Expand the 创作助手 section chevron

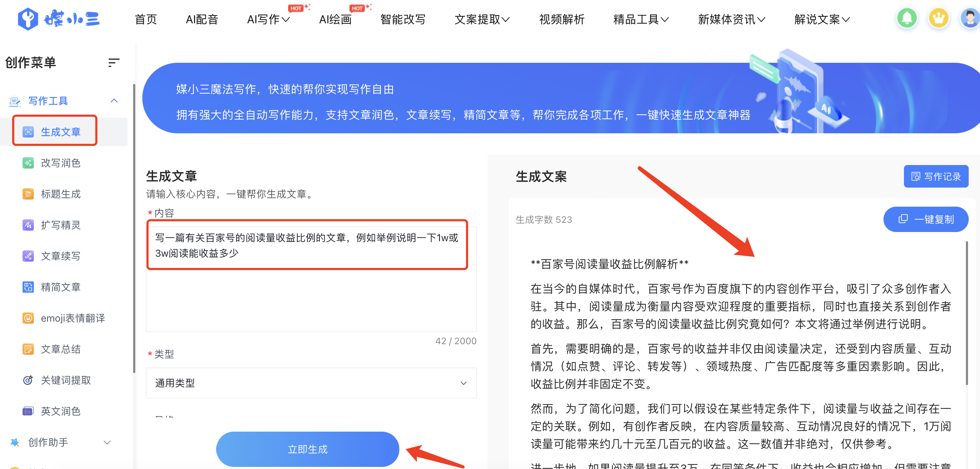pyautogui.click(x=107, y=442)
